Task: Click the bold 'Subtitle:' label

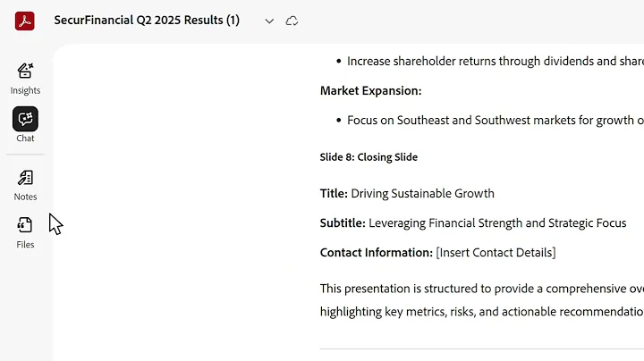Action: [342, 222]
